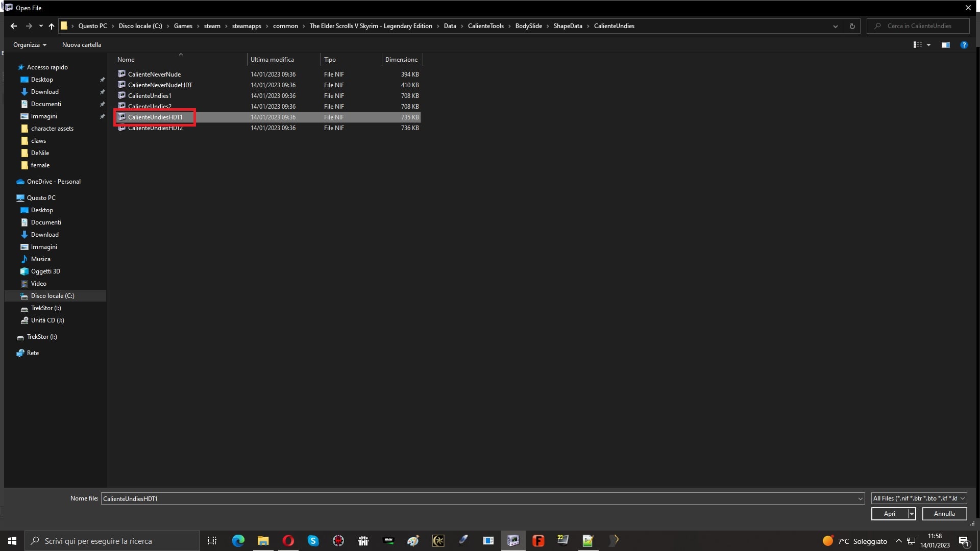Open File Explorer from the taskbar

tap(263, 541)
